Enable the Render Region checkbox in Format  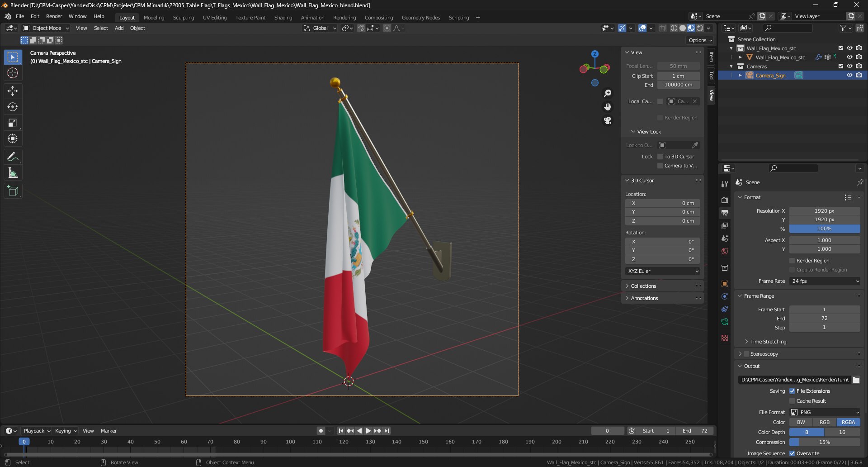[x=792, y=261]
